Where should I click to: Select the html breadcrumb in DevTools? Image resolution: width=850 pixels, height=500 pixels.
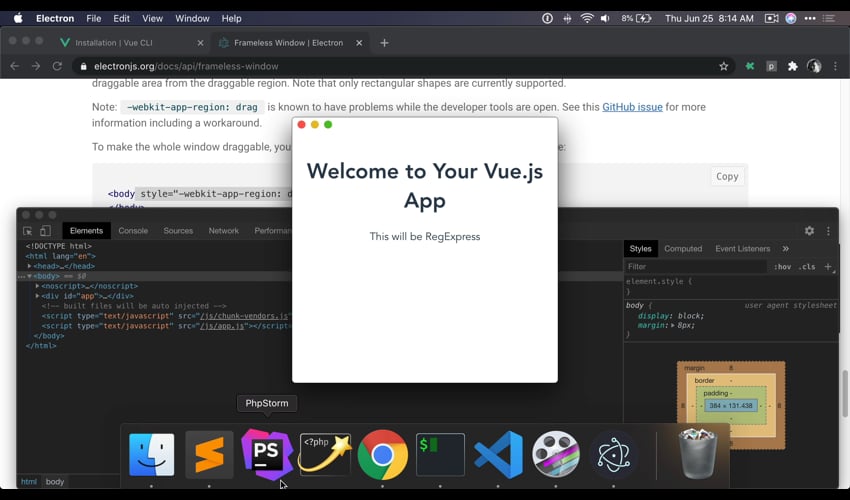pos(29,482)
